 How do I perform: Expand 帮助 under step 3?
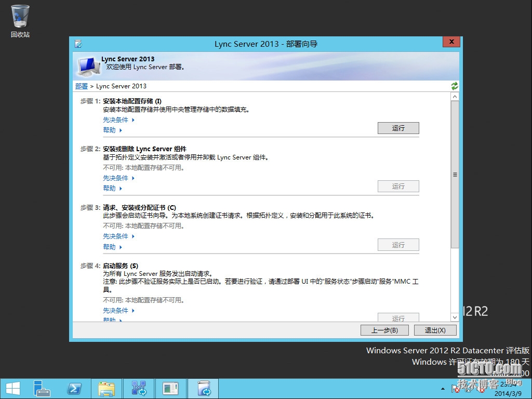(x=112, y=247)
